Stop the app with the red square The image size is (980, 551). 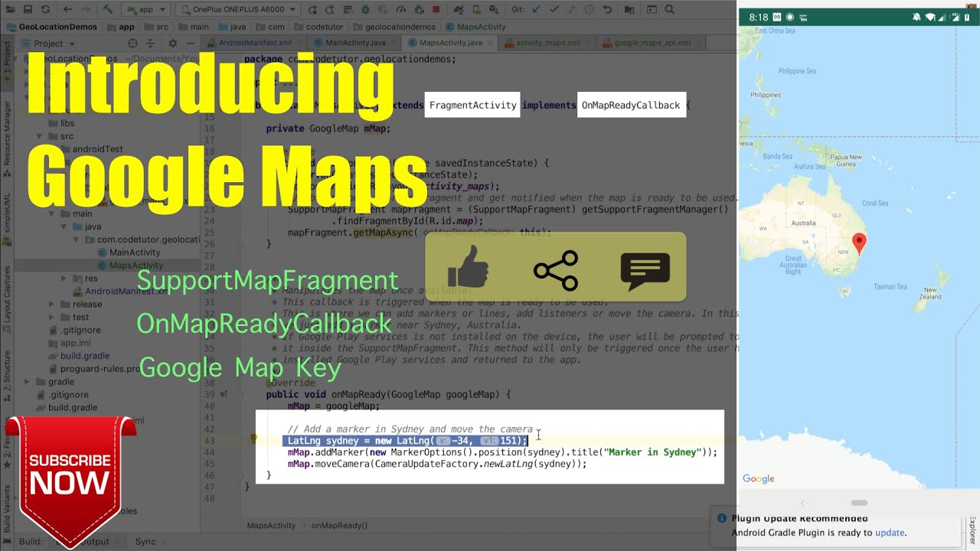[x=436, y=10]
